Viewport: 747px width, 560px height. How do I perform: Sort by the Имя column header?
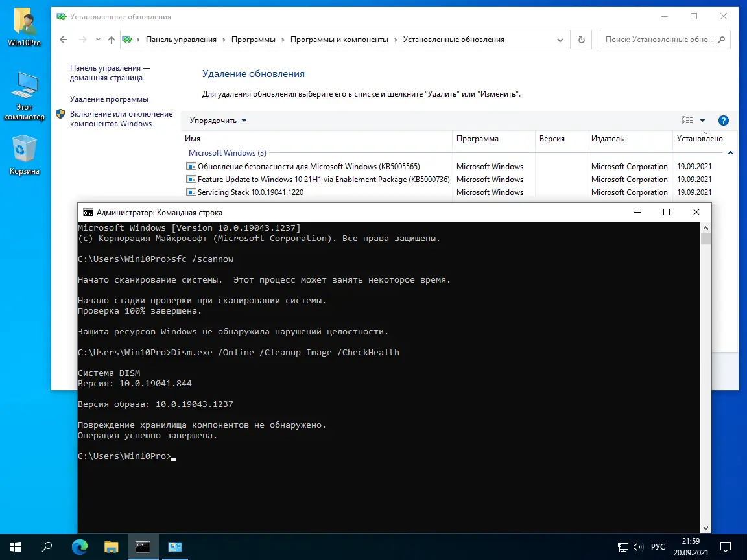(x=317, y=139)
